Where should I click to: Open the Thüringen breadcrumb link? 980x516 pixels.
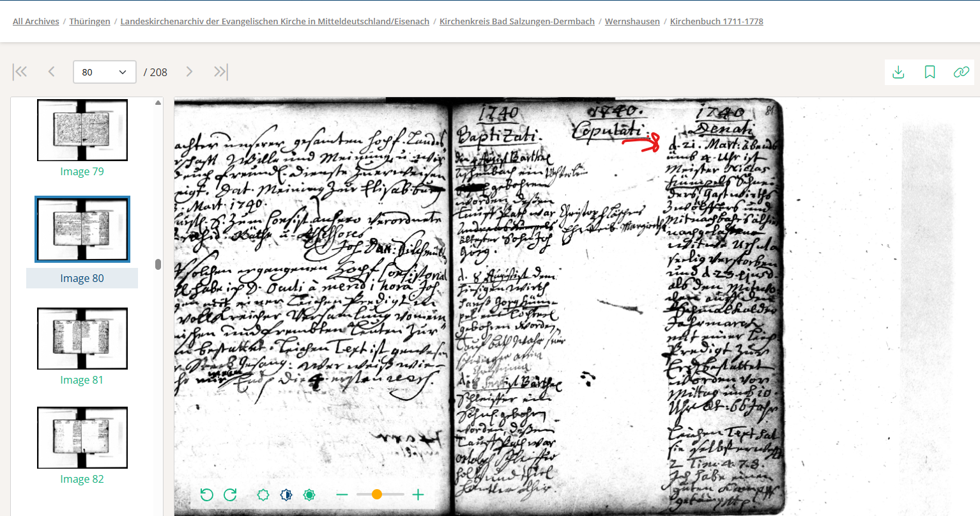pyautogui.click(x=90, y=21)
